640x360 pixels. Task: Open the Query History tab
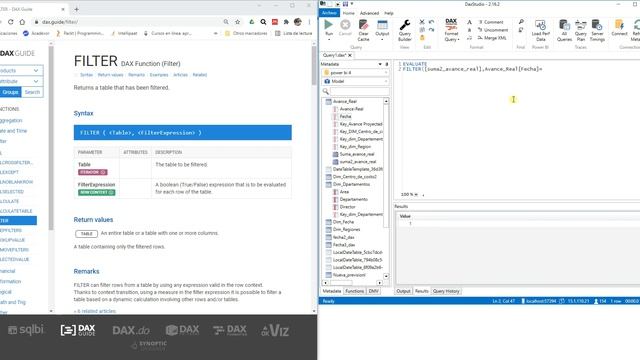coord(446,291)
